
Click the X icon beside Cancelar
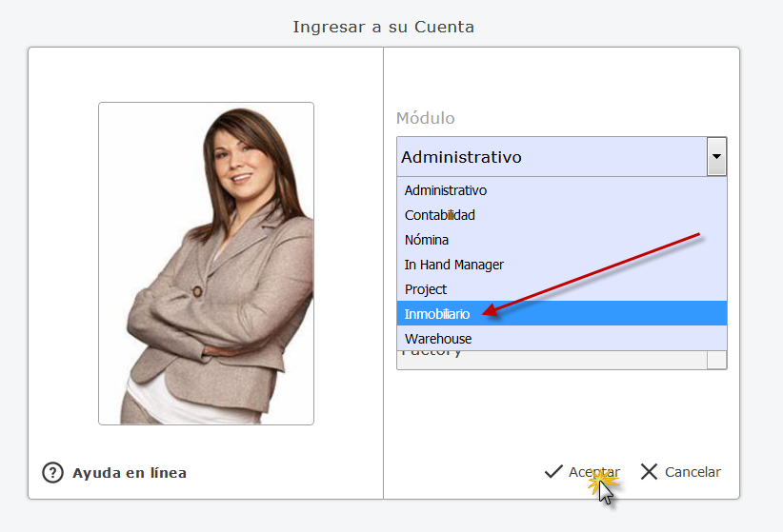pyautogui.click(x=649, y=472)
